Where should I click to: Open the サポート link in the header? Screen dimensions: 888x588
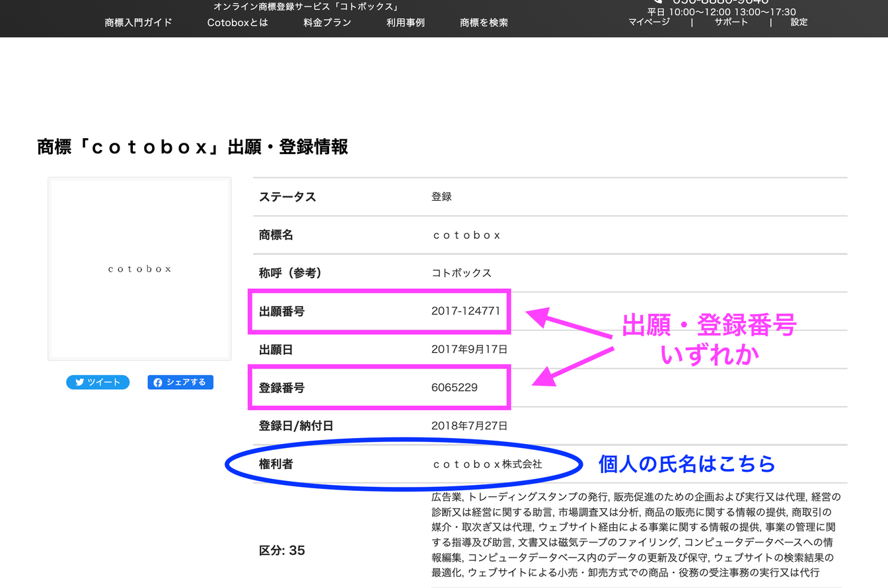click(x=731, y=22)
